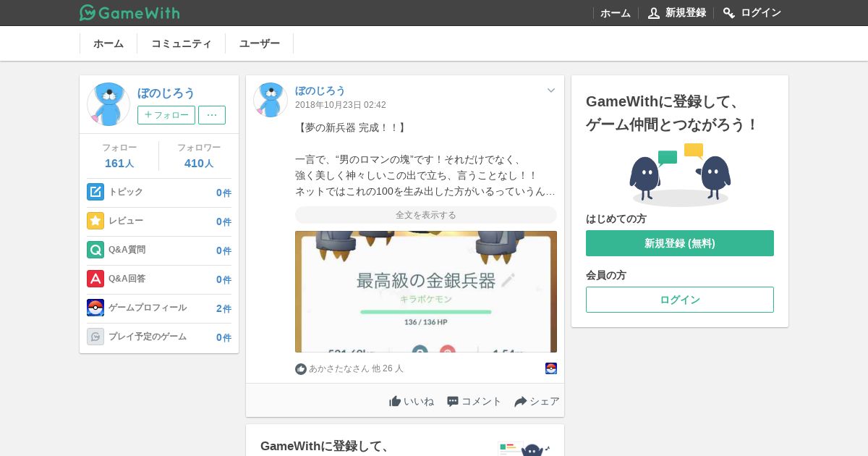Click the thumbs-up icon beside あかさたなさん
The width and height of the screenshot is (868, 456).
[x=301, y=369]
